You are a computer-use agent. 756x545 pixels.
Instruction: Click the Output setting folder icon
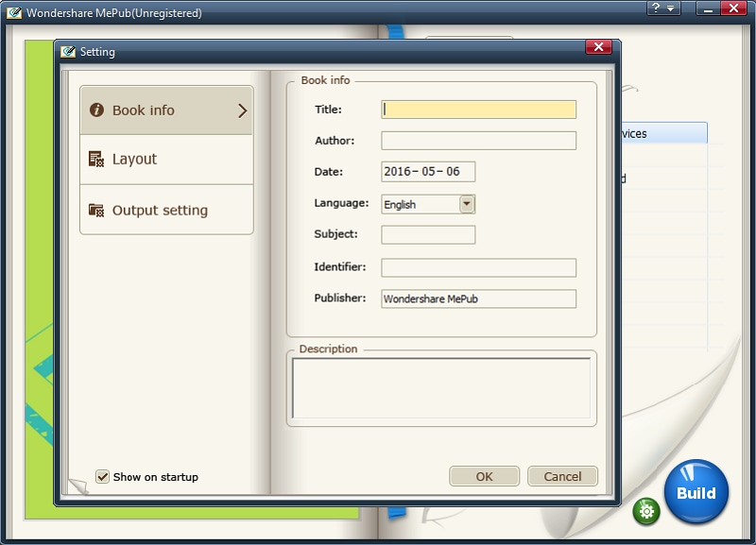(x=96, y=210)
